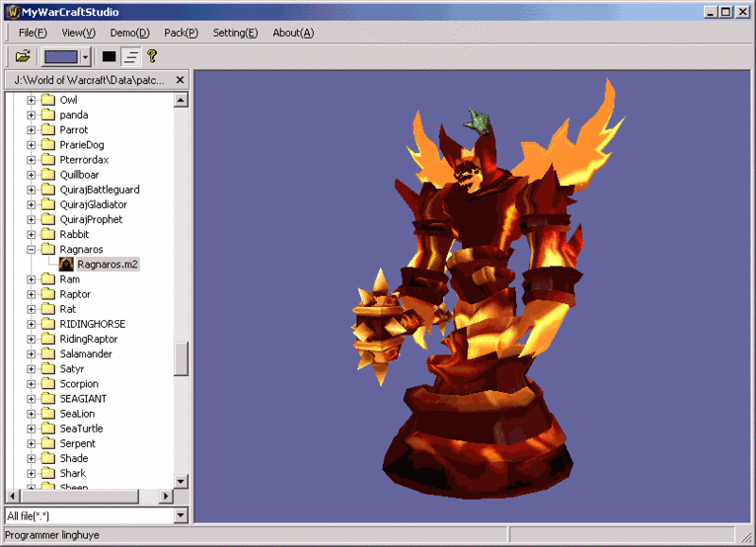Viewport: 756px width, 547px height.
Task: Click tree horizontal scrollbar left arrow
Action: [12, 496]
